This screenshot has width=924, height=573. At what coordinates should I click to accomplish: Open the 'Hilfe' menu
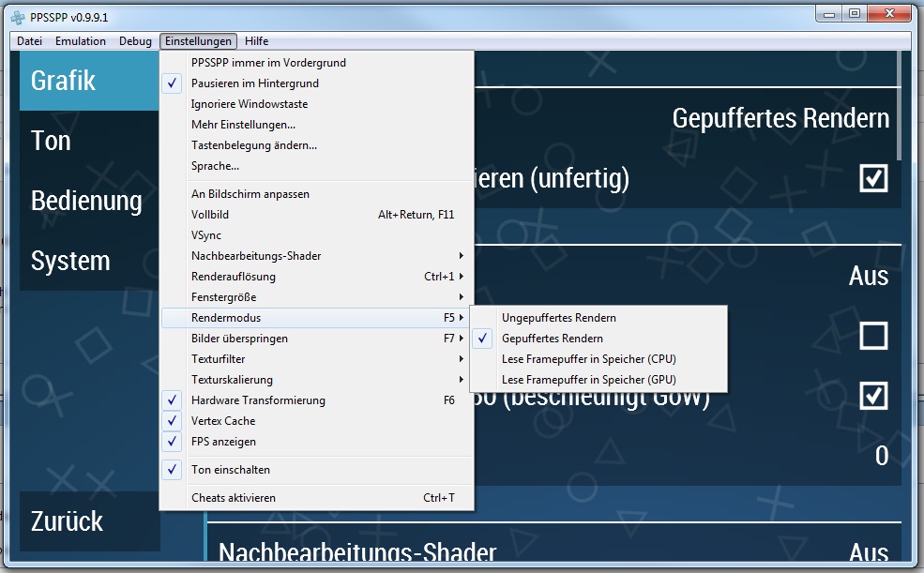(257, 41)
